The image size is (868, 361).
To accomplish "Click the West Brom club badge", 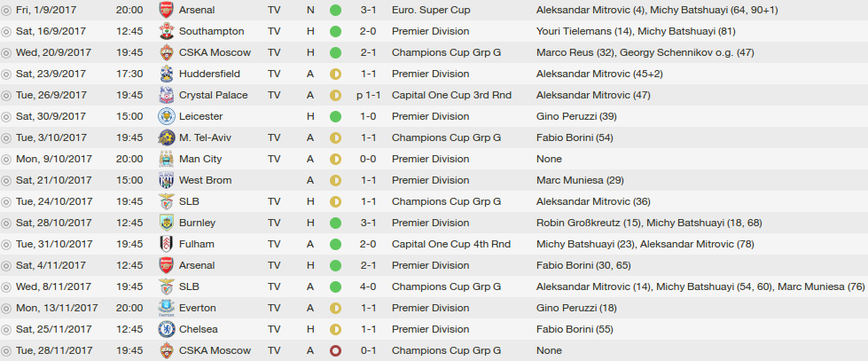I will [x=167, y=181].
